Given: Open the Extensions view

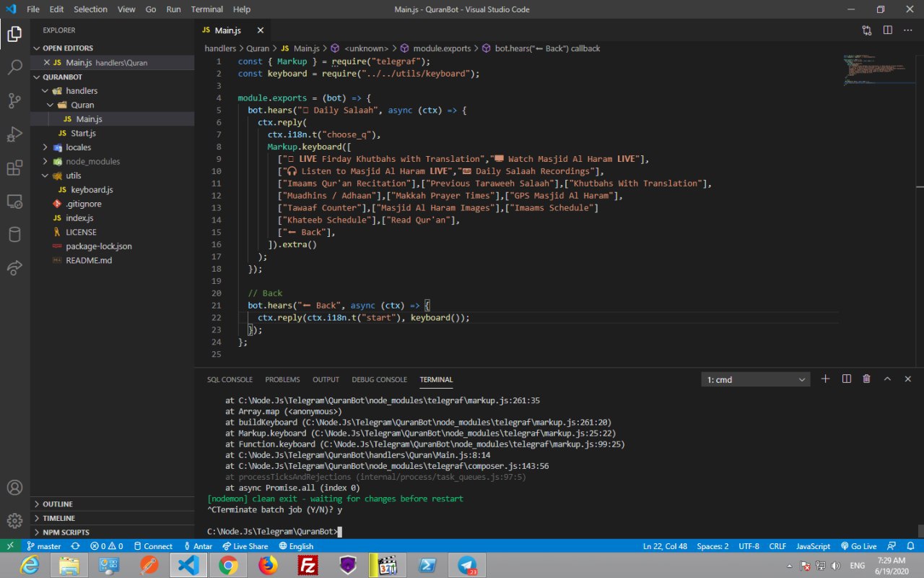Looking at the screenshot, I should click(x=14, y=168).
